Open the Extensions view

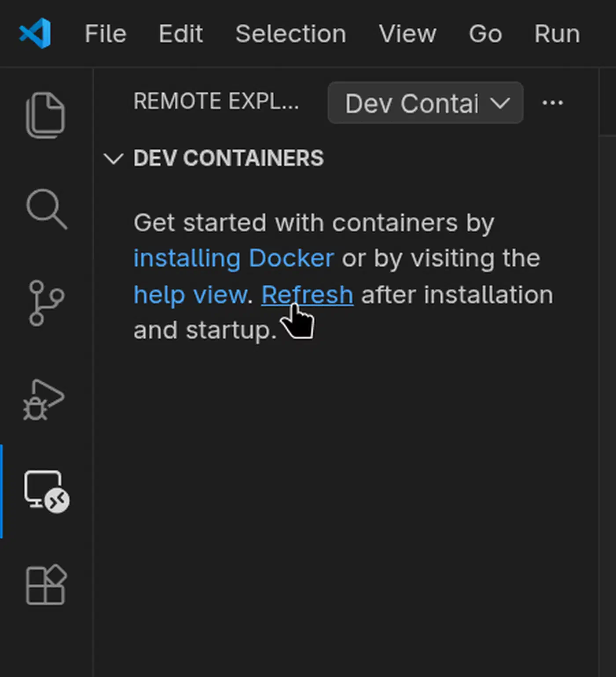[46, 585]
